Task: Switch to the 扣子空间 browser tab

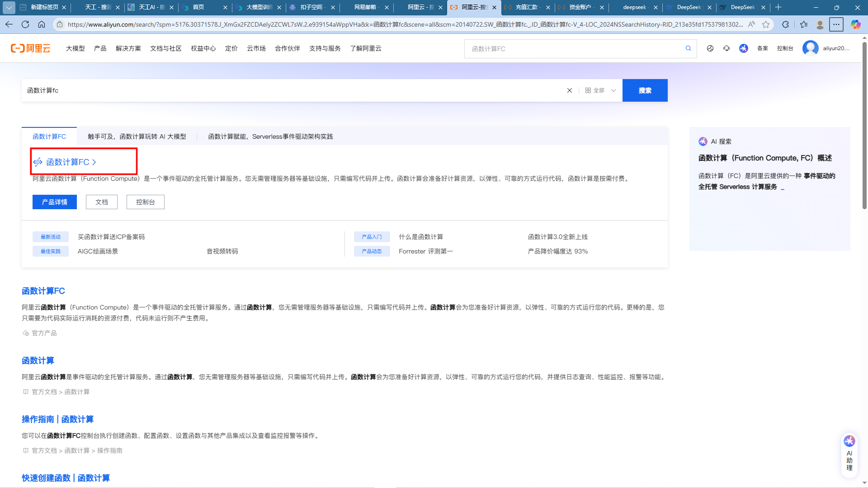Action: pyautogui.click(x=312, y=7)
